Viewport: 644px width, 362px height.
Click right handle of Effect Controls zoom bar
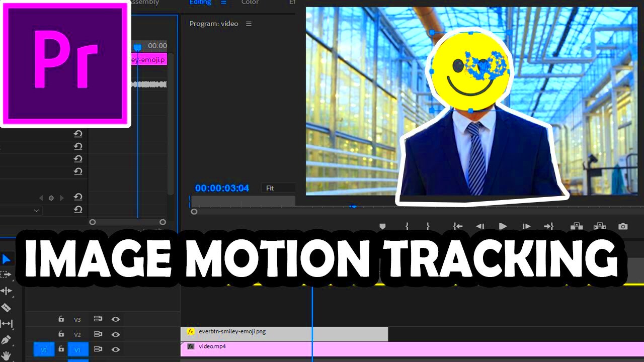coord(163,222)
